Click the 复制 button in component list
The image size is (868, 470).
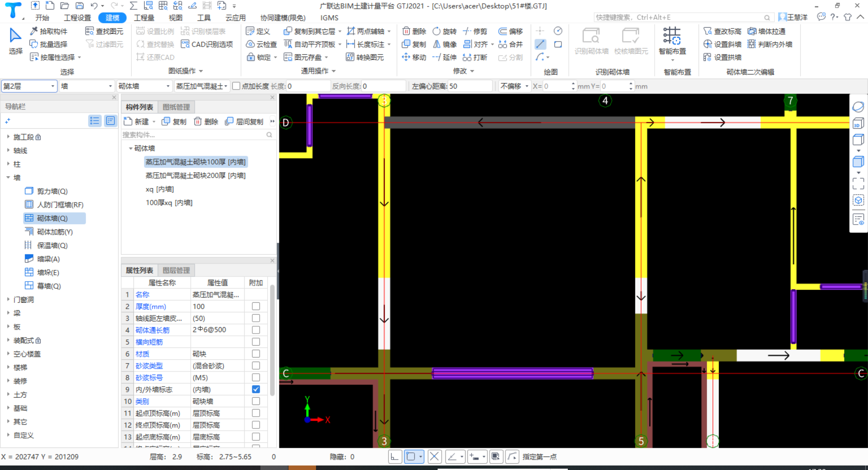coord(174,122)
